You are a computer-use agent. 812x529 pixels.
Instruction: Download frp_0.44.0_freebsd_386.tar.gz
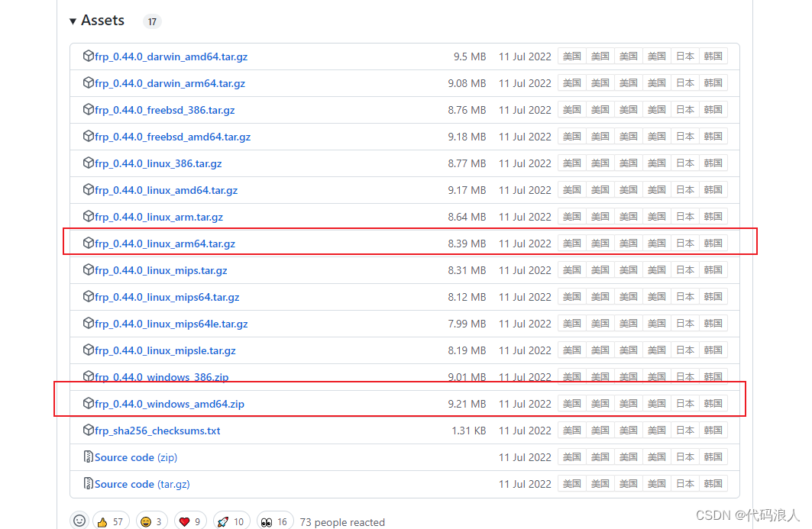pos(165,110)
